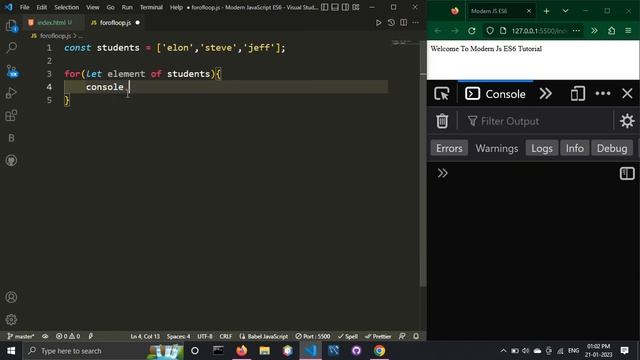This screenshot has height=360, width=640.
Task: Switch console to multi-line editor mode
Action: 627,173
